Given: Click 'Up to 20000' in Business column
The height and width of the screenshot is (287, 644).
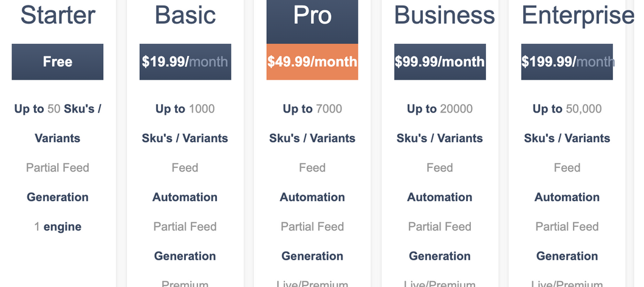Looking at the screenshot, I should coord(439,109).
